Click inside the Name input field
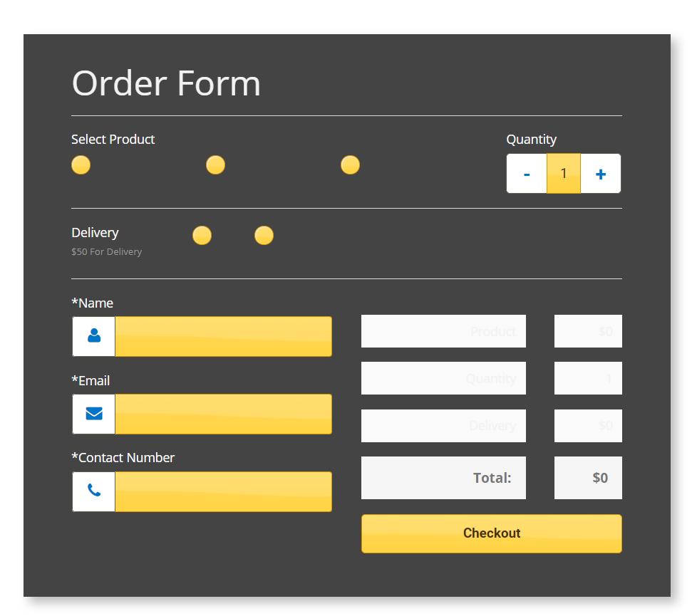The image size is (697, 616). click(x=224, y=336)
